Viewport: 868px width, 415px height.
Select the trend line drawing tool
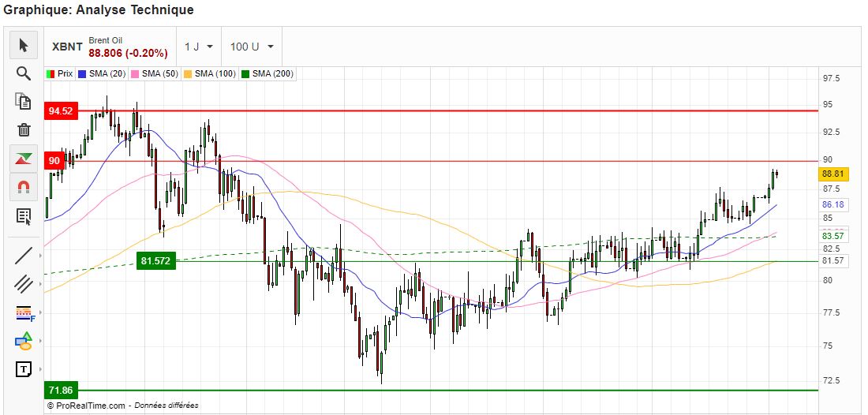(x=24, y=255)
